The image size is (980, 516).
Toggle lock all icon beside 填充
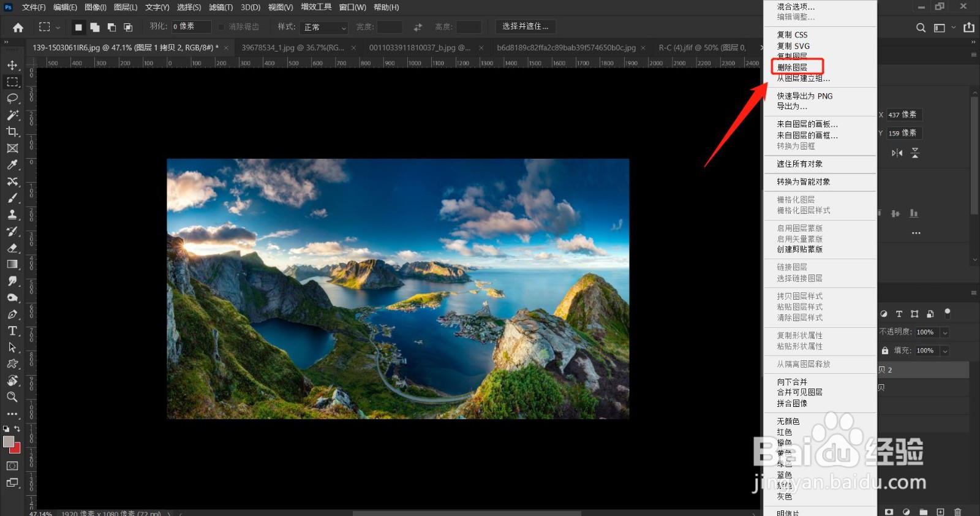pos(885,351)
